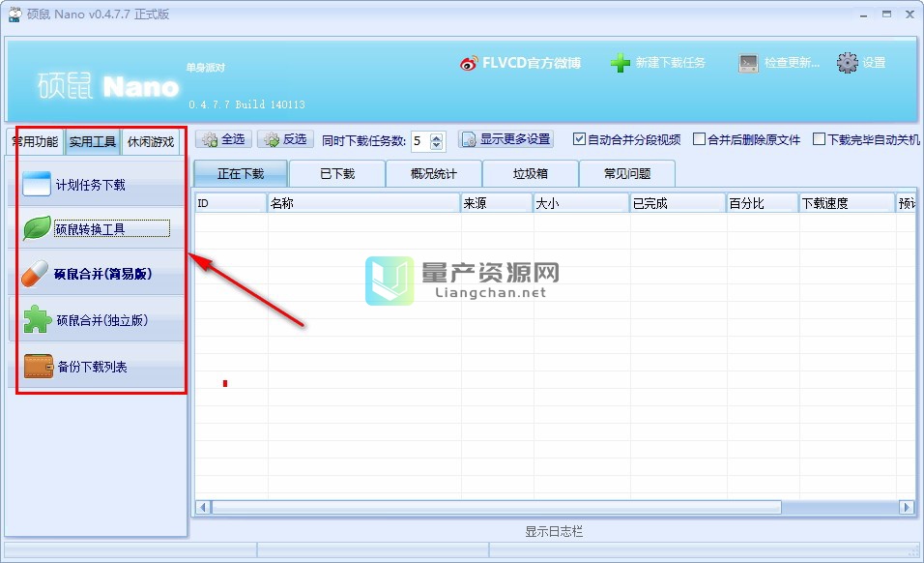Click horizontal scrollbar right arrow
Viewport: 924px width, 563px height.
click(x=907, y=507)
